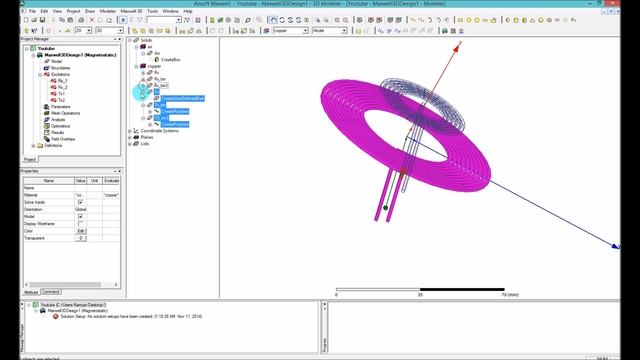
Task: Collapse the Excitations tree node
Action: pyautogui.click(x=40, y=74)
